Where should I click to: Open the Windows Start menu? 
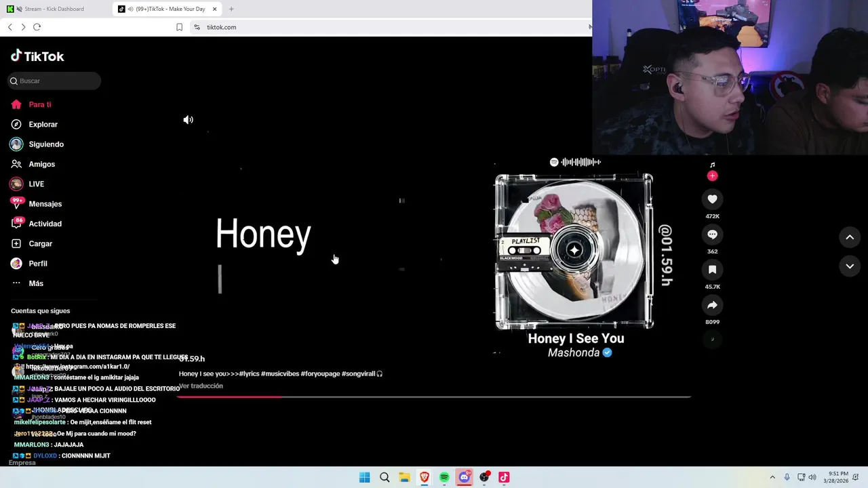[364, 477]
